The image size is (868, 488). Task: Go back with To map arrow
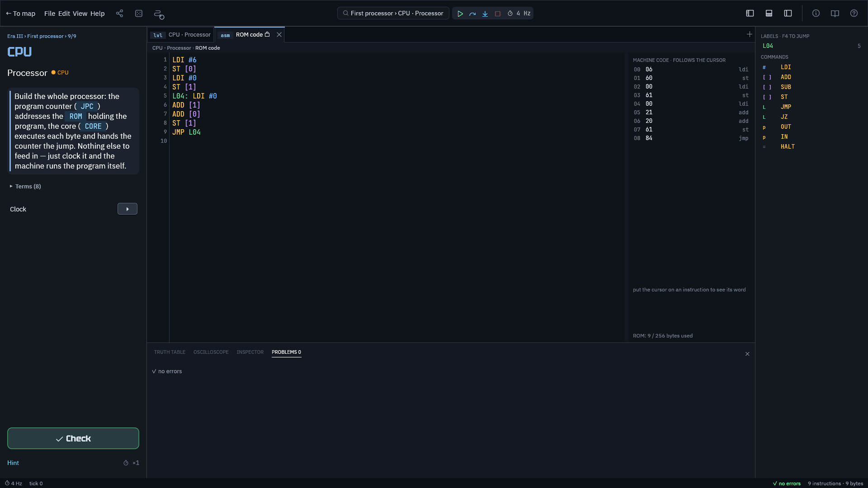tap(20, 14)
